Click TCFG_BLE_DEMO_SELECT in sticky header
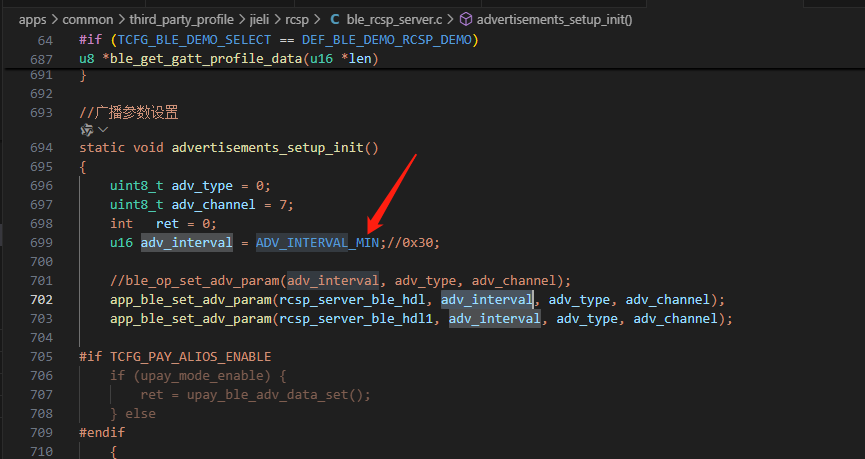The width and height of the screenshot is (865, 459). (194, 40)
